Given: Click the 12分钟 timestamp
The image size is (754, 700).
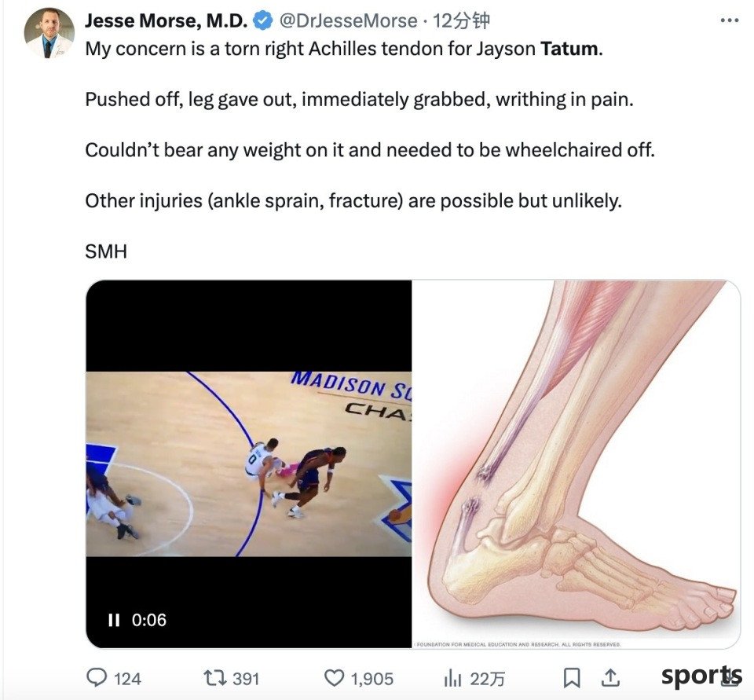Looking at the screenshot, I should 461,20.
